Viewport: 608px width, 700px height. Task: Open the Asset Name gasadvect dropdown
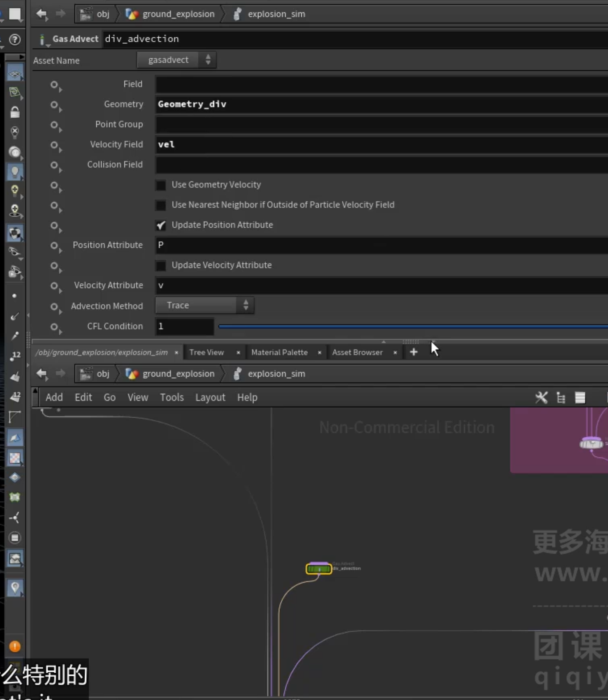point(176,60)
